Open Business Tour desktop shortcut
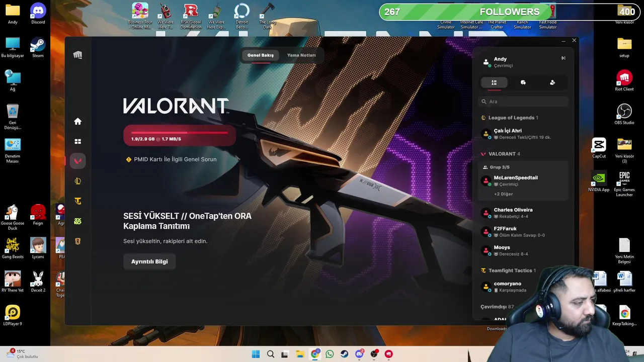Image resolution: width=644 pixels, height=362 pixels. coord(140,16)
